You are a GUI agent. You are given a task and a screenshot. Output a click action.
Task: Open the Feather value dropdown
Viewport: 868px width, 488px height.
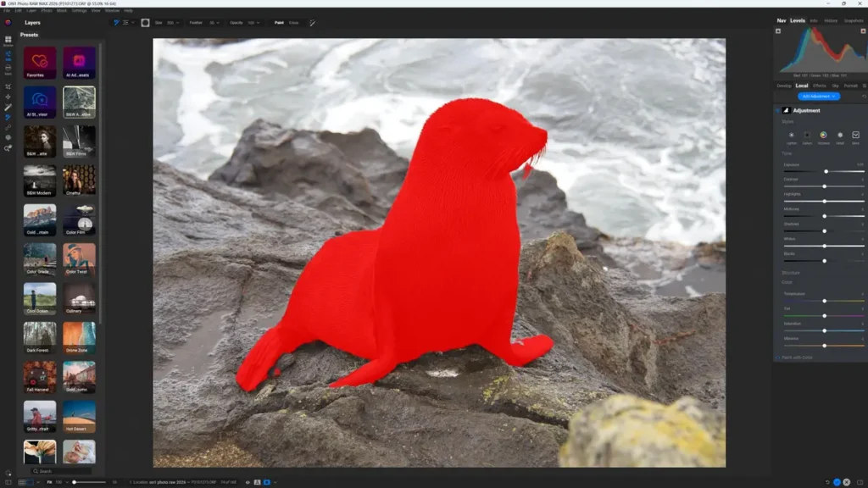pyautogui.click(x=214, y=23)
